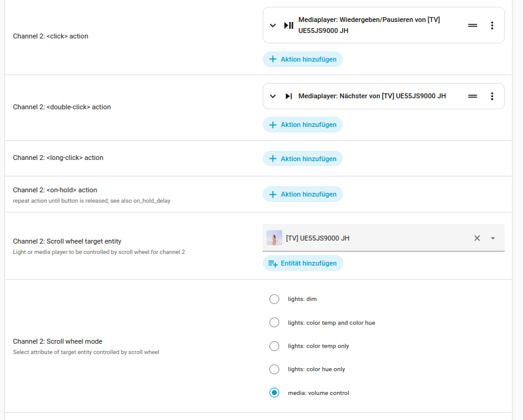The width and height of the screenshot is (523, 420).
Task: Select 'media: volume control' radio button
Action: pos(274,393)
